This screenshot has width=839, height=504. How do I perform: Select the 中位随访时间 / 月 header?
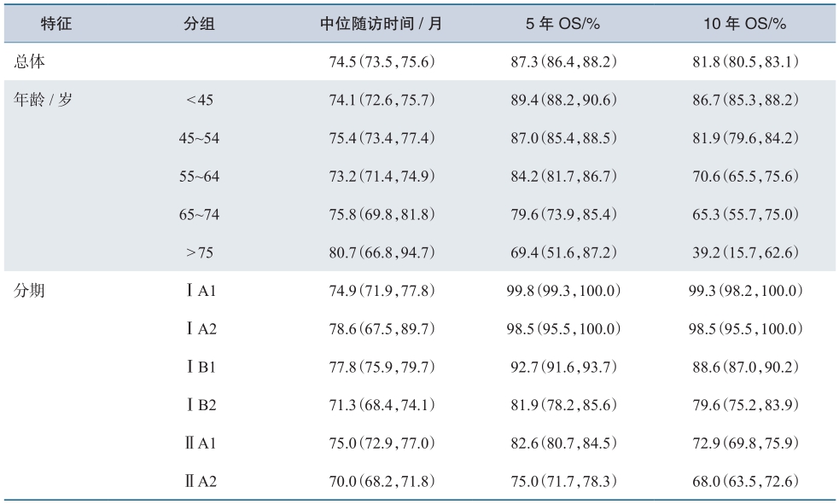[x=381, y=24]
